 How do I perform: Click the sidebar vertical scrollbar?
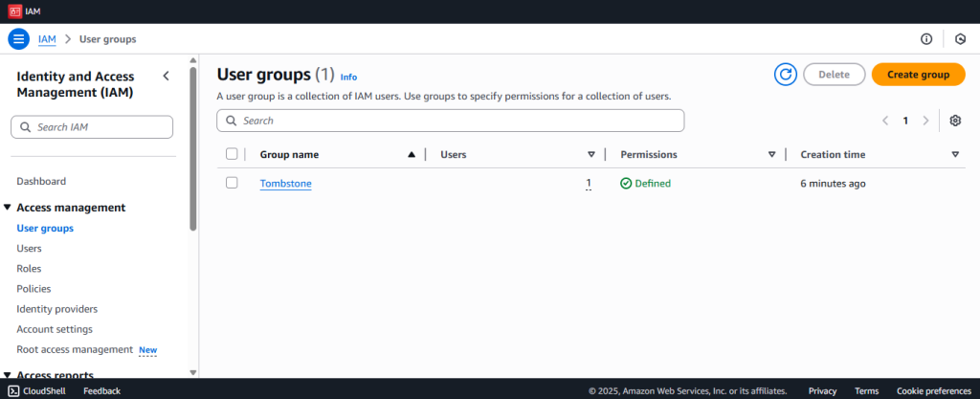coord(193,148)
